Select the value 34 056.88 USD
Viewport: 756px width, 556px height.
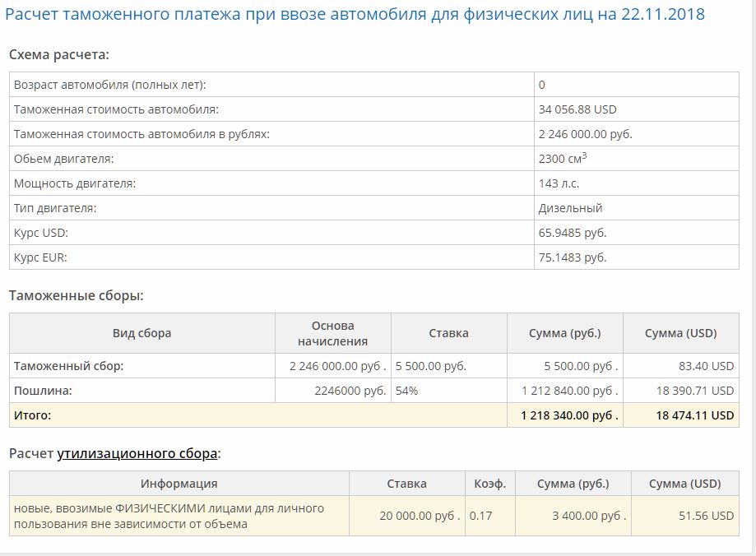pyautogui.click(x=577, y=109)
